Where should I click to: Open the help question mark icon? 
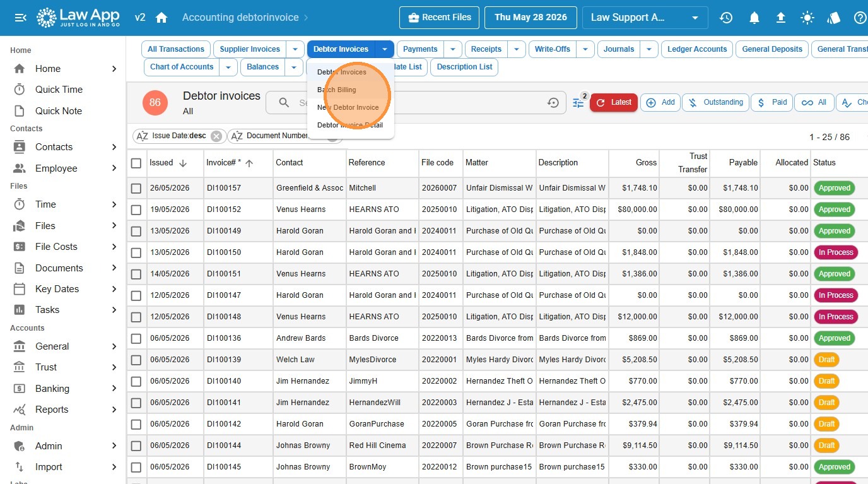pos(860,18)
